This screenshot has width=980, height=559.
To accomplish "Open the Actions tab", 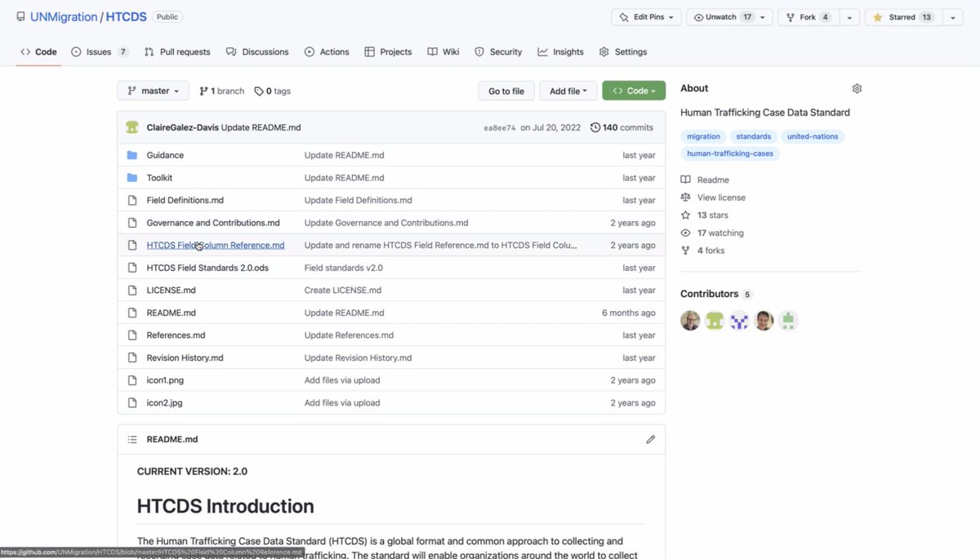I will [327, 51].
